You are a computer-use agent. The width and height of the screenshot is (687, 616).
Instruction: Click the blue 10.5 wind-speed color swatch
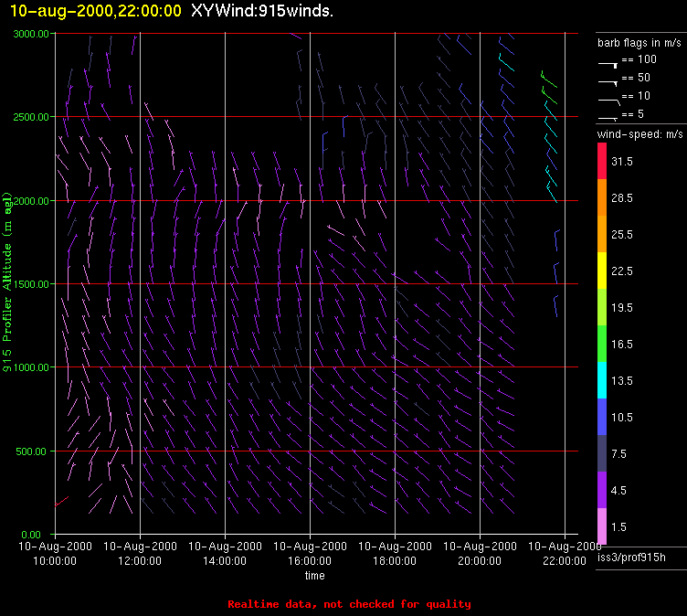click(602, 417)
